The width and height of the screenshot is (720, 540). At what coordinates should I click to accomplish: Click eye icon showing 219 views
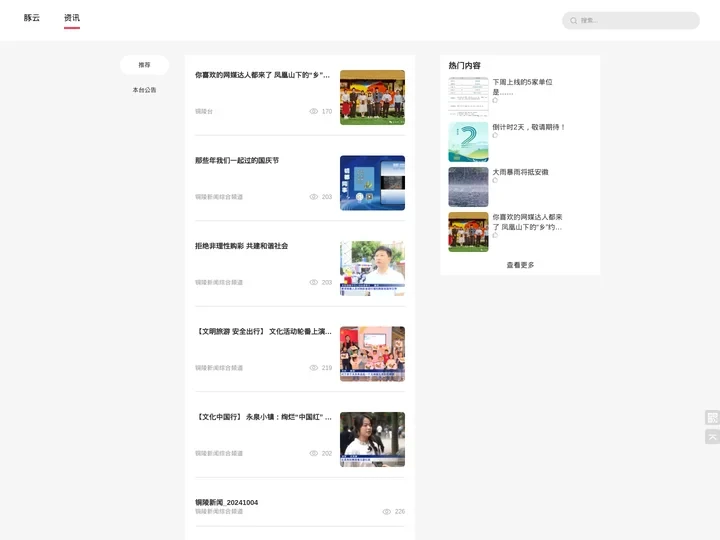(314, 367)
